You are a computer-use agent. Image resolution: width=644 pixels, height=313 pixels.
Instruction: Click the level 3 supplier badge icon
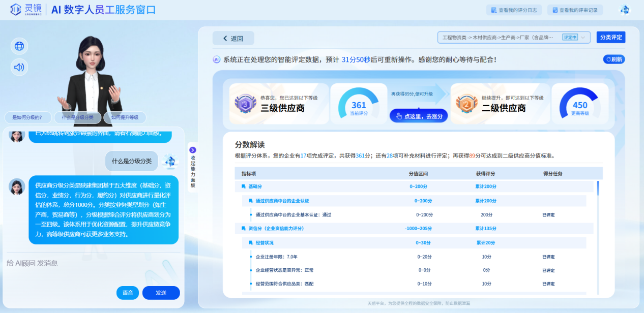[x=245, y=104]
